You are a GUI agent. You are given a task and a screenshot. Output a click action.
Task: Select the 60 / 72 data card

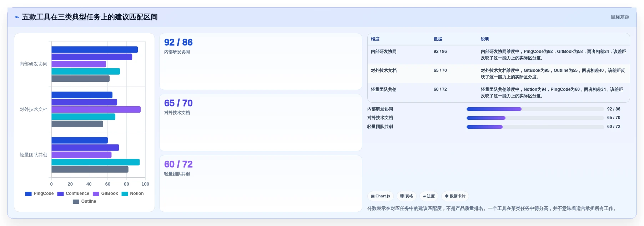(x=261, y=183)
